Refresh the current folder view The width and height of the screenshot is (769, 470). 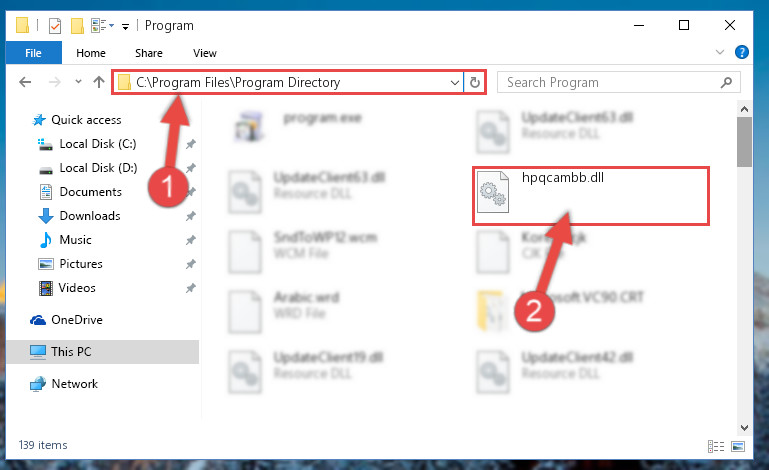[475, 82]
